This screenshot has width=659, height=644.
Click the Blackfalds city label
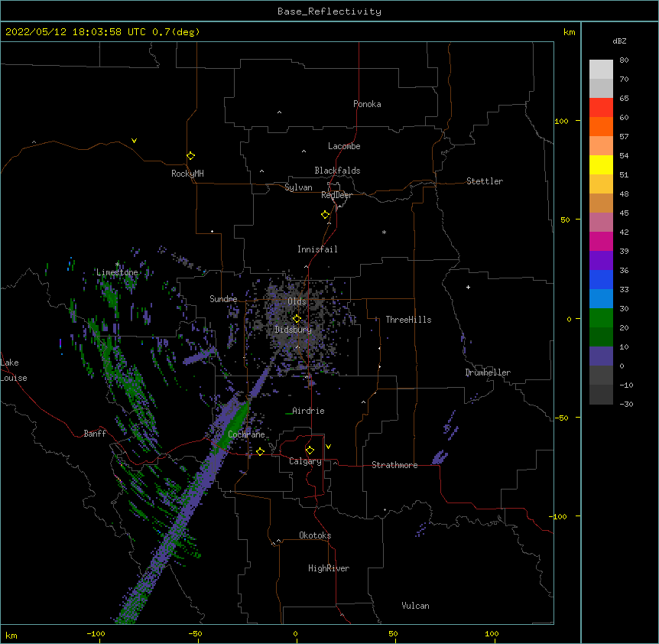pyautogui.click(x=337, y=171)
